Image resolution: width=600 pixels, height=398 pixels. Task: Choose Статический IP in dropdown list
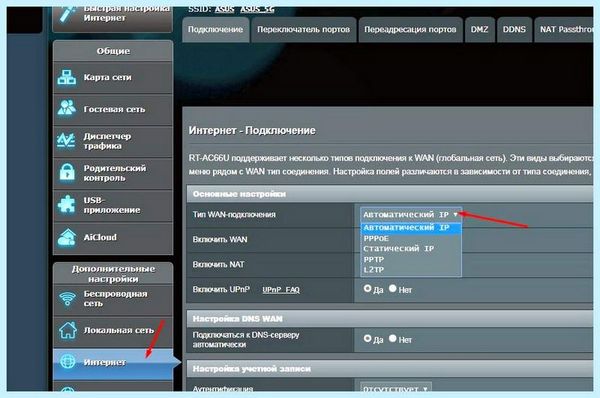coord(411,249)
